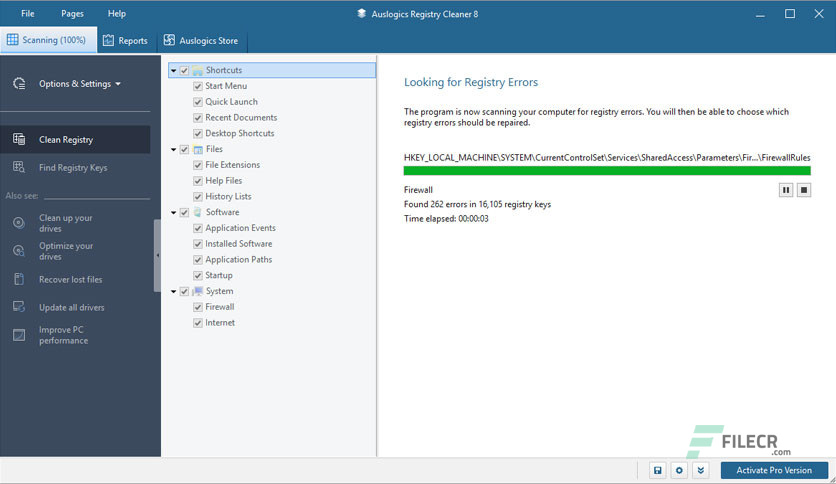Viewport: 836px width, 484px height.
Task: Uncheck the Software category checkbox
Action: point(184,212)
